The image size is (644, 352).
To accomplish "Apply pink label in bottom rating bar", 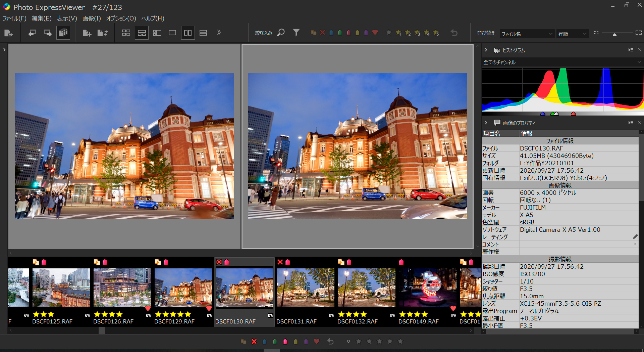I will (x=285, y=341).
